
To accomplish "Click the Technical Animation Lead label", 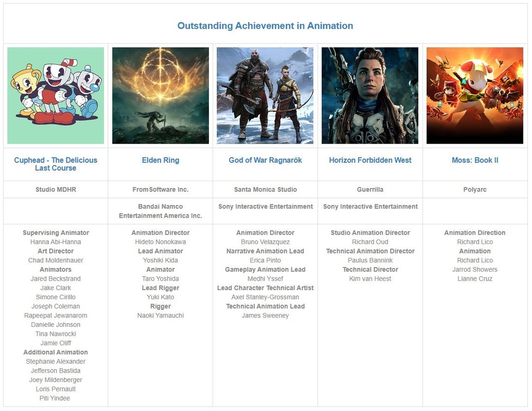I will click(x=266, y=306).
